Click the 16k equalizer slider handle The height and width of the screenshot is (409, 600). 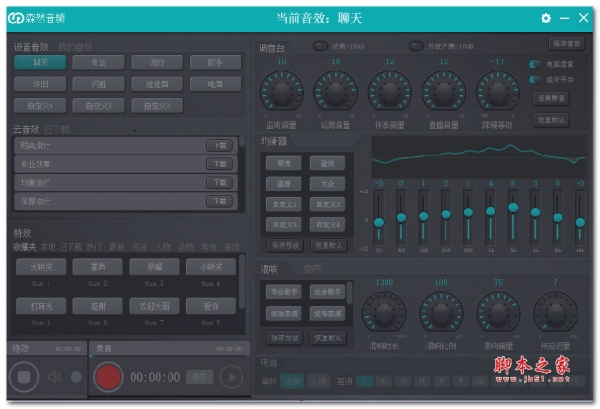point(580,222)
